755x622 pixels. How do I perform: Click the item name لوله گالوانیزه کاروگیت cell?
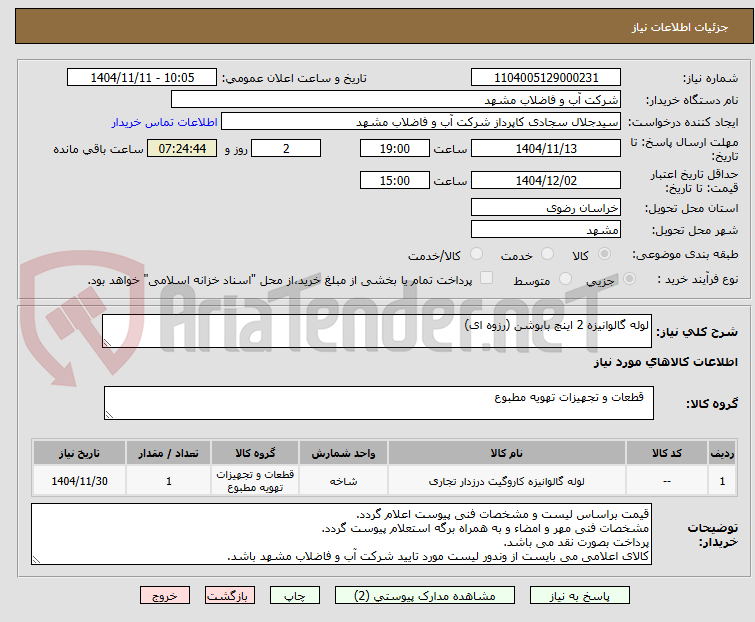tap(507, 481)
